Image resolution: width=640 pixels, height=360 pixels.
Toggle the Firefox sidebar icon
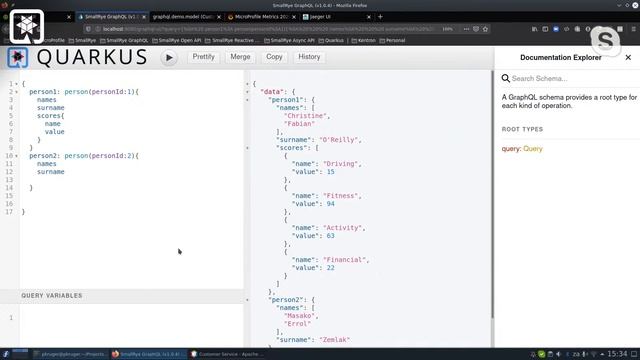[x=545, y=29]
